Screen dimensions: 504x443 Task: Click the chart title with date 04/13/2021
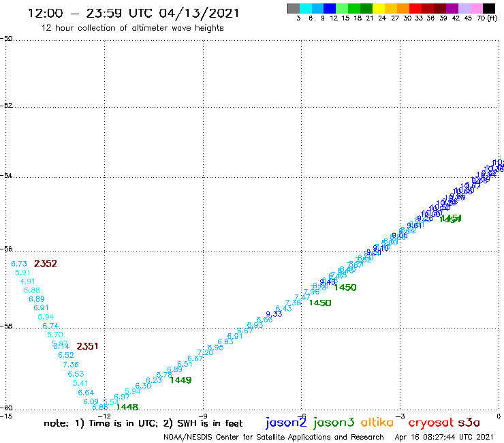click(133, 13)
